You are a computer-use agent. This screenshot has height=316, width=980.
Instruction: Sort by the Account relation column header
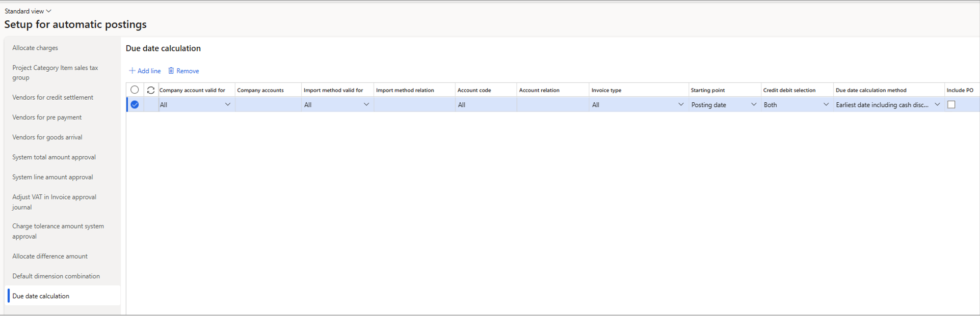(x=539, y=90)
